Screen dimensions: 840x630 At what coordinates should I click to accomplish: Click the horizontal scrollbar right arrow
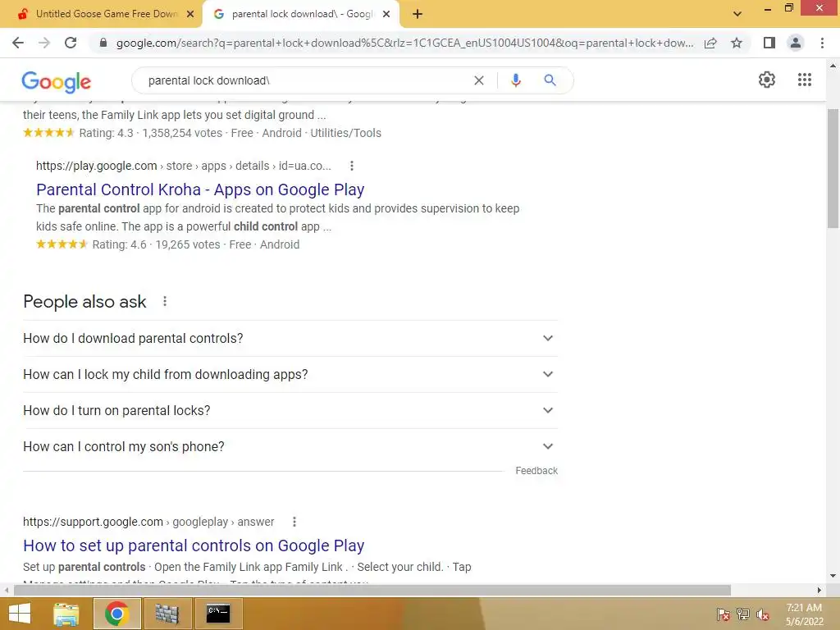click(x=819, y=591)
